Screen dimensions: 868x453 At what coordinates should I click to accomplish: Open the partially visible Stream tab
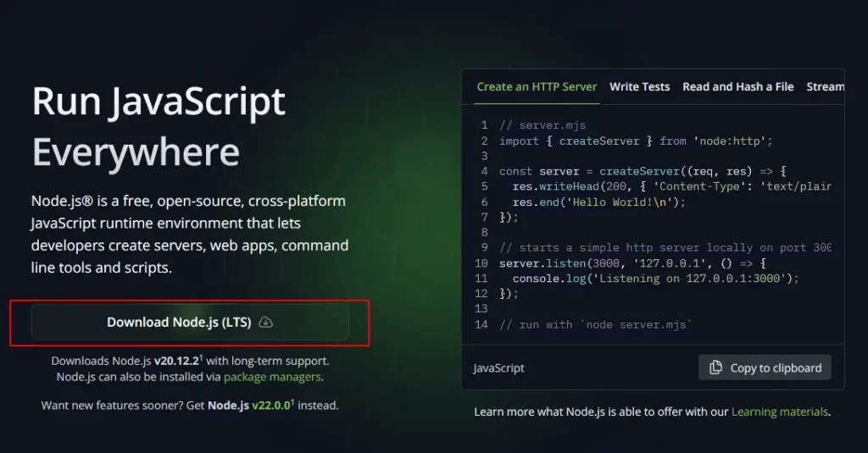825,87
